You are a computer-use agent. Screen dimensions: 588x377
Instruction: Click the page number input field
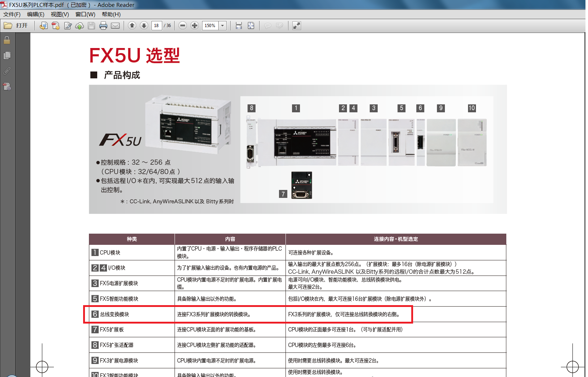click(x=156, y=26)
